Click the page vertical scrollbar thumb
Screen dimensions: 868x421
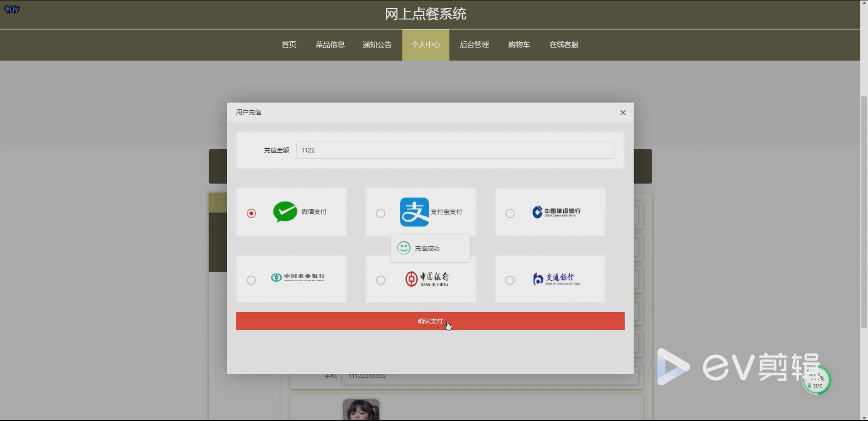[x=864, y=212]
